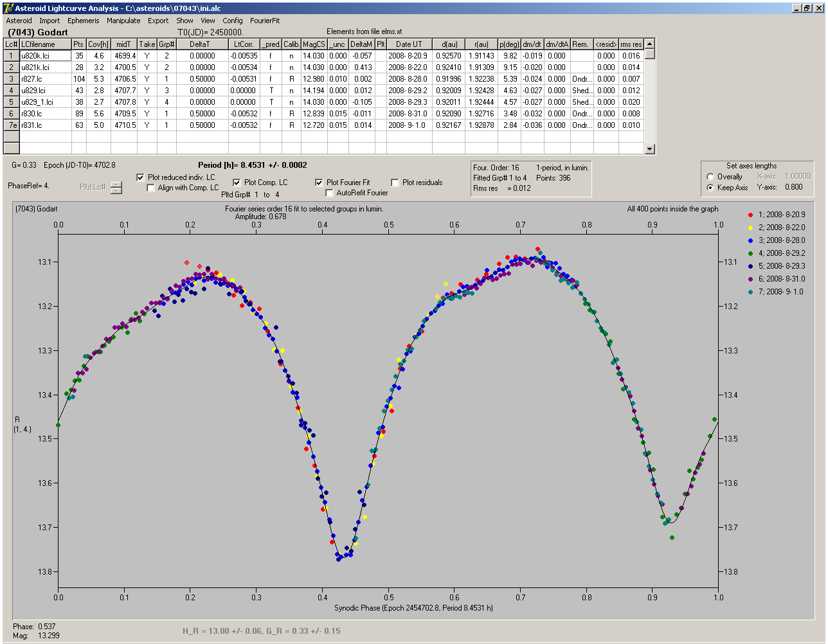Open the Export menu

coord(158,21)
